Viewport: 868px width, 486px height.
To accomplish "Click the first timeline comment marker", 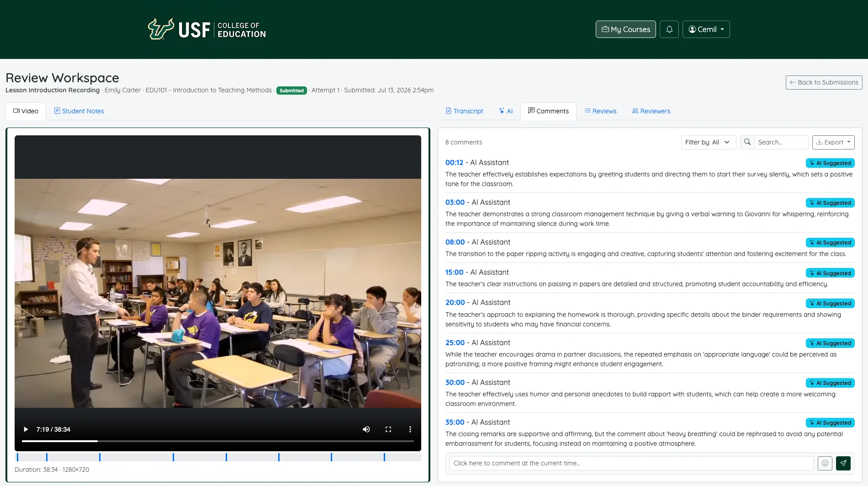I will (17, 457).
